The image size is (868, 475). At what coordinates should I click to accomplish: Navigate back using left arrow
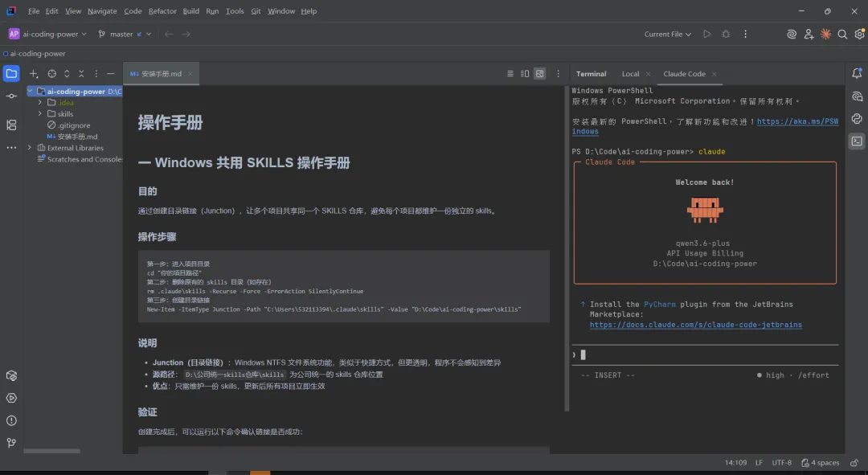[169, 35]
